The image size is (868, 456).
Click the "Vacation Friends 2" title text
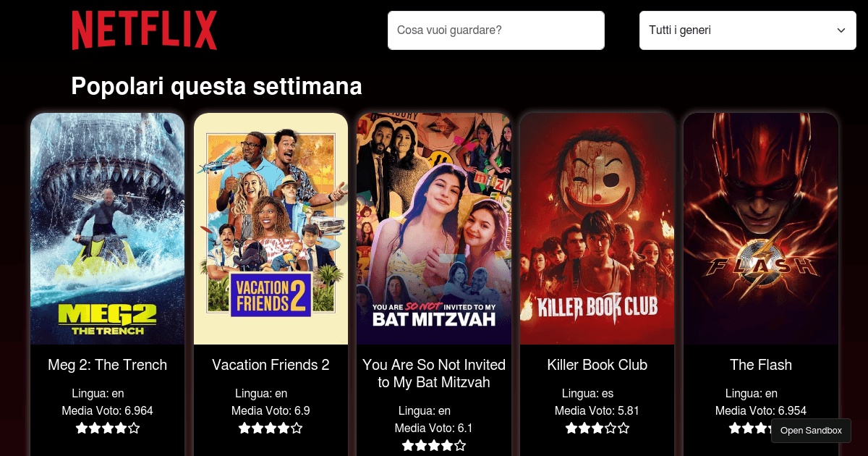pyautogui.click(x=271, y=365)
